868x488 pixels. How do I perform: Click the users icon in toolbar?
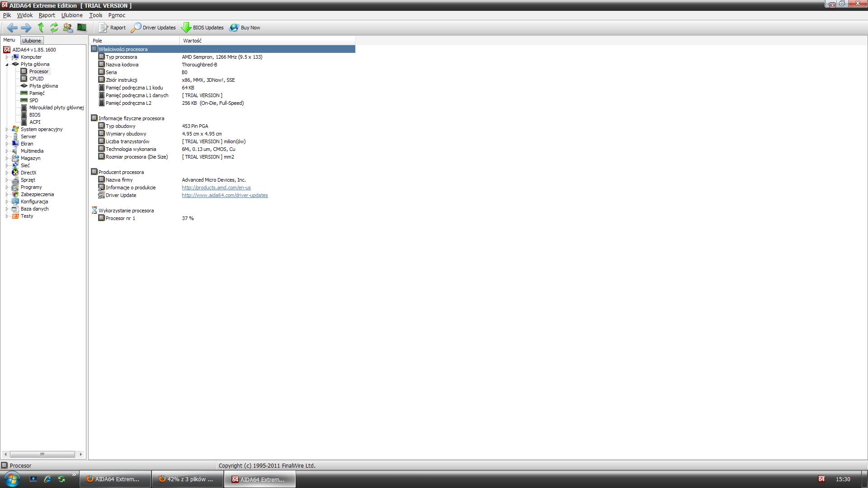68,28
